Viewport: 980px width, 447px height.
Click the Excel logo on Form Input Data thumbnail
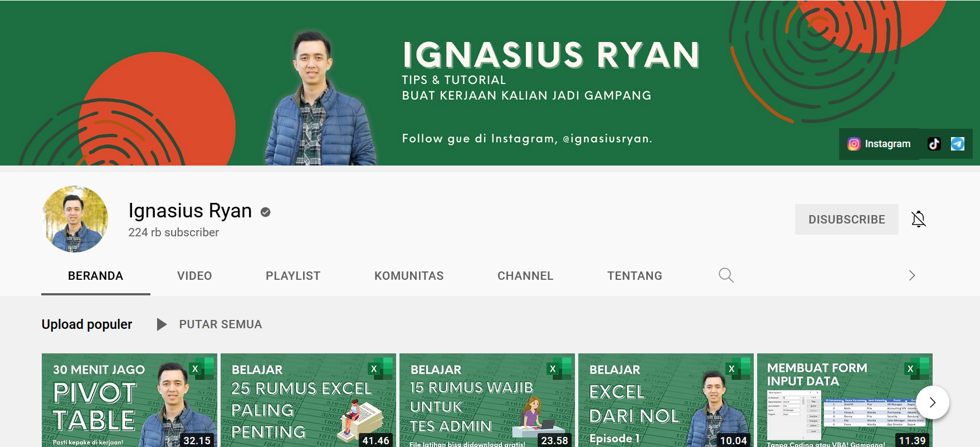pyautogui.click(x=918, y=368)
